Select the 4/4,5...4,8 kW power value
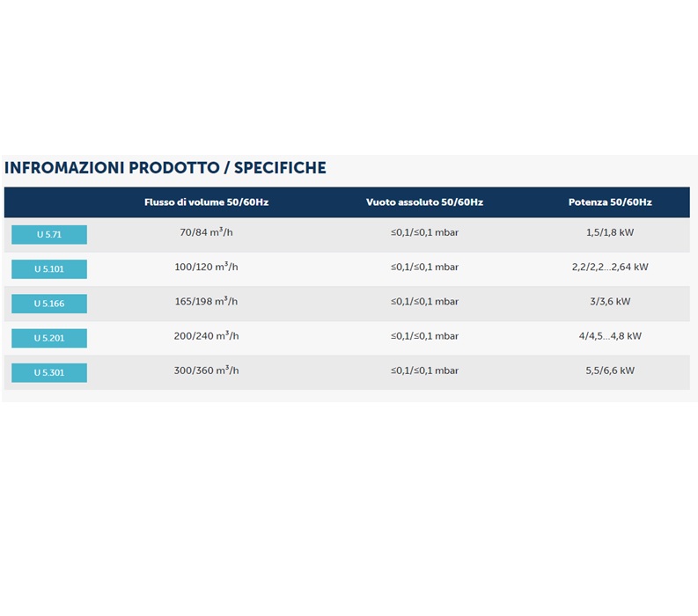 pos(609,336)
